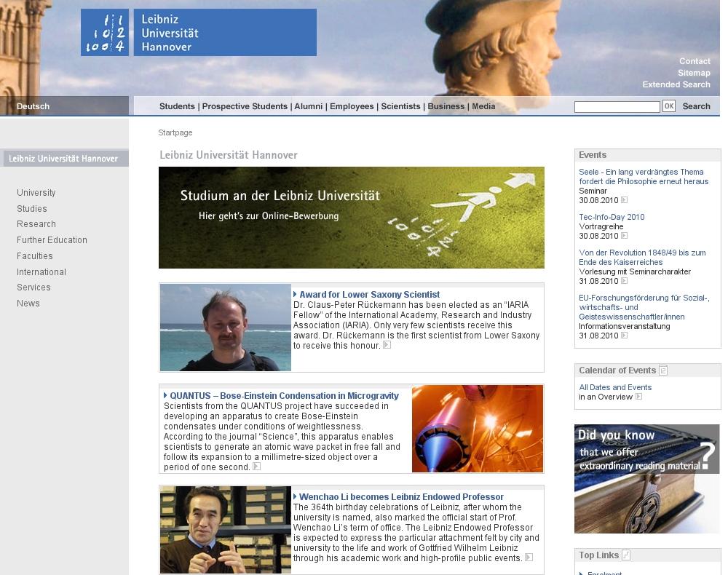Click the Leibniz Universität Hannover logo
Viewport: 728px width, 575px height.
tap(199, 33)
